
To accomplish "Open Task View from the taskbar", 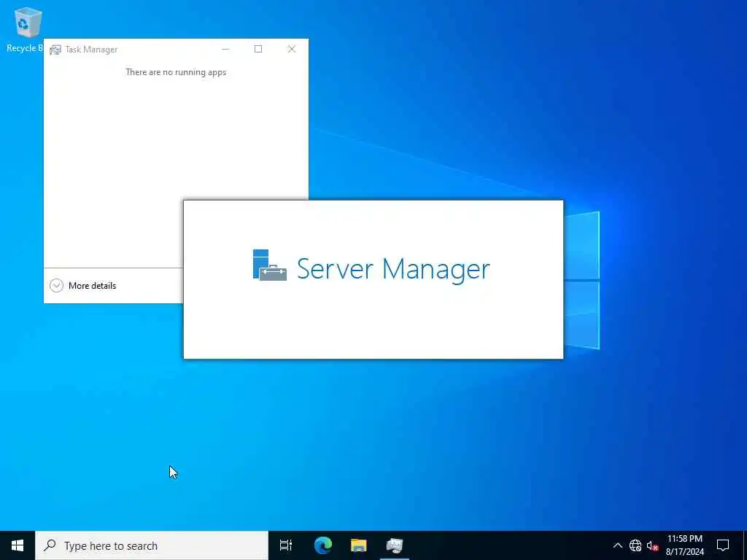I will point(286,545).
